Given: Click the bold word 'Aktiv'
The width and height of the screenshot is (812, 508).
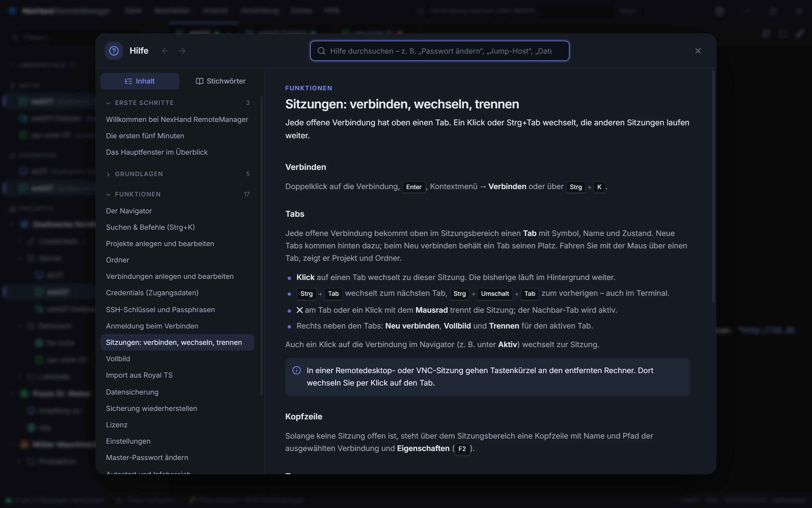Looking at the screenshot, I should coord(507,345).
